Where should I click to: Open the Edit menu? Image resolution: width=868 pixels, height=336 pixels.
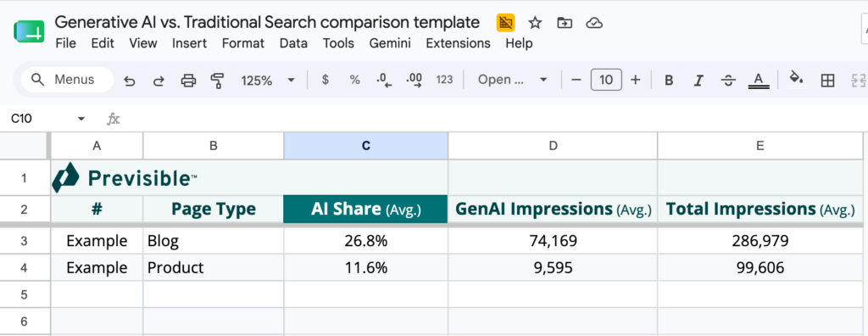(103, 43)
